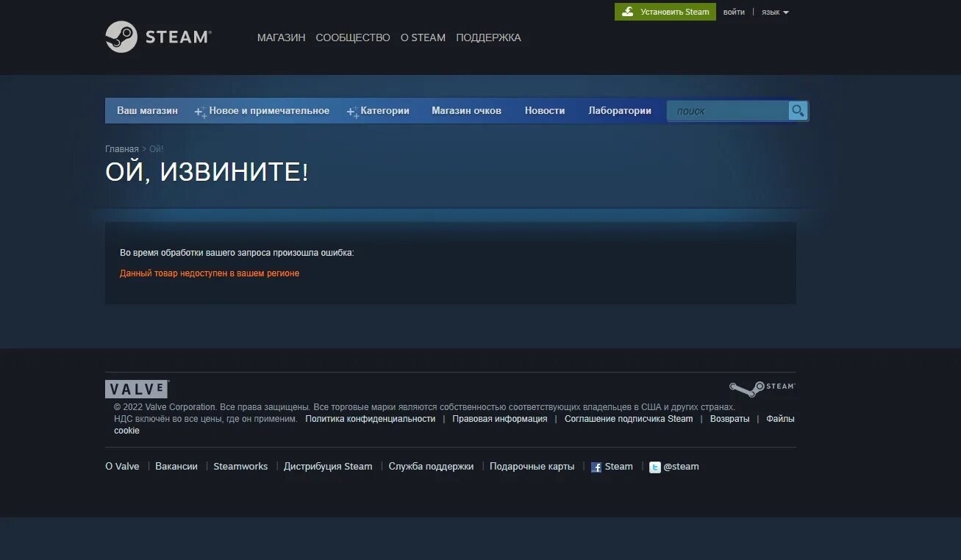Open the Дистрибуция Steam footer link
This screenshot has height=560, width=961.
click(328, 467)
